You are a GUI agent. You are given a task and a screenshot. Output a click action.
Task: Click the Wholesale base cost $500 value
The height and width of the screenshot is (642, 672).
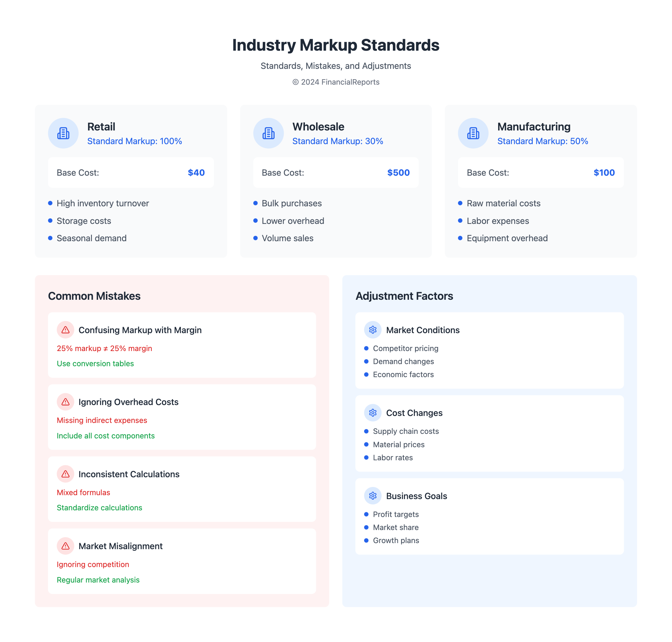pyautogui.click(x=398, y=172)
